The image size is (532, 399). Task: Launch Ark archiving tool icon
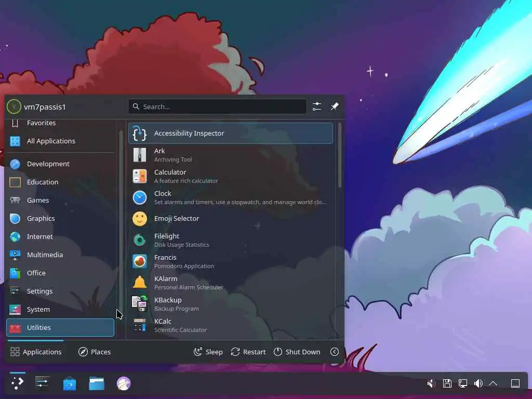coord(139,155)
